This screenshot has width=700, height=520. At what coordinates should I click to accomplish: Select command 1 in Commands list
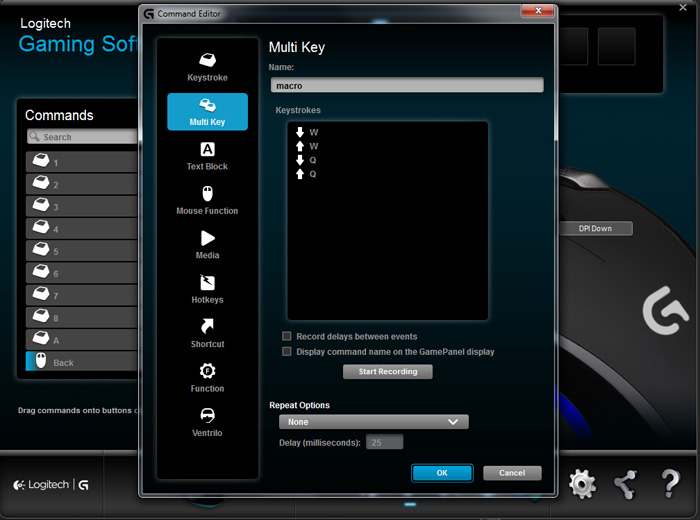tap(81, 162)
